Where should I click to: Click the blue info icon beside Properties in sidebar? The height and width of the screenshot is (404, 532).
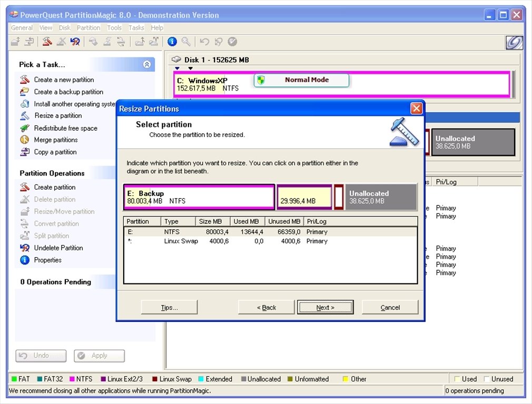pyautogui.click(x=24, y=260)
